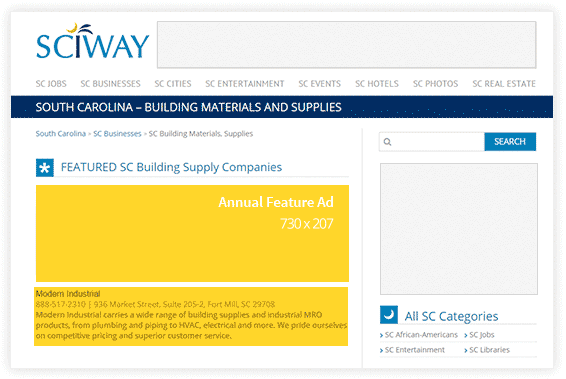Image resolution: width=566 pixels, height=379 pixels.
Task: Go to SC Cities in navigation
Action: coord(173,84)
